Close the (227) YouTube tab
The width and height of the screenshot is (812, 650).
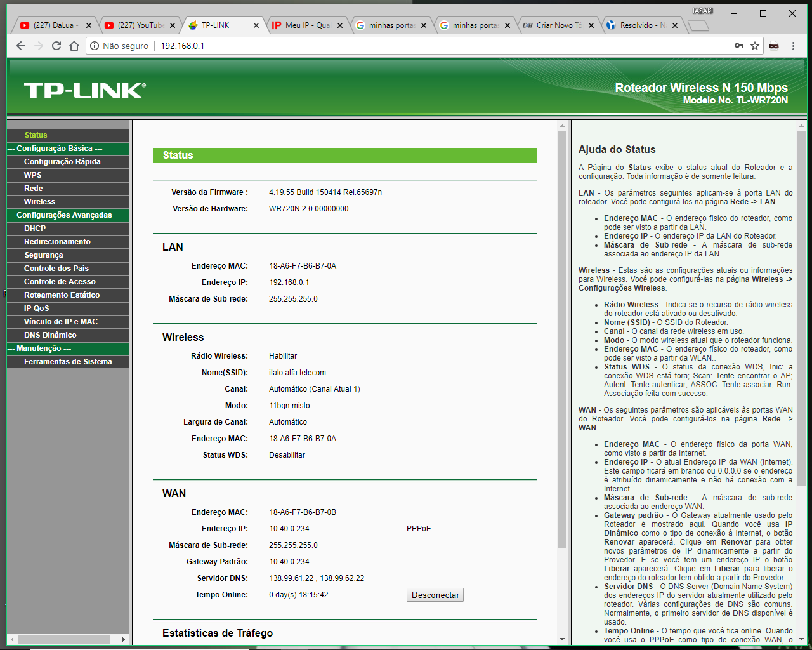173,25
